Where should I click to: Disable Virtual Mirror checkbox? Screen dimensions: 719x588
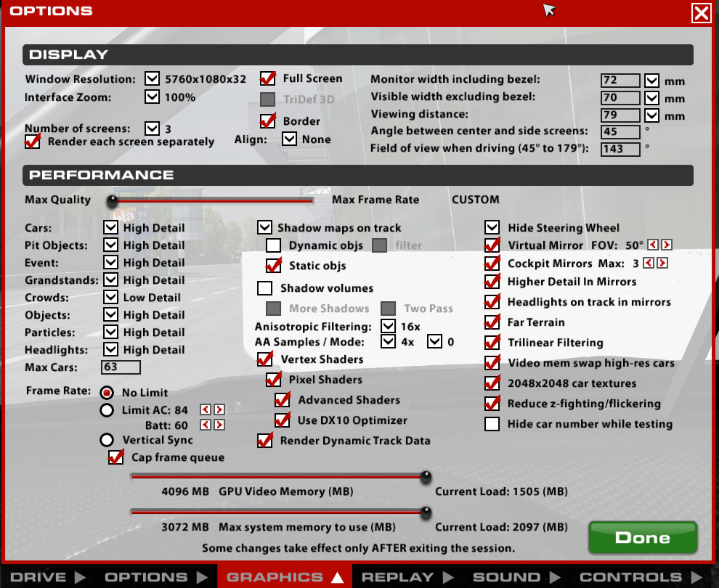click(492, 245)
